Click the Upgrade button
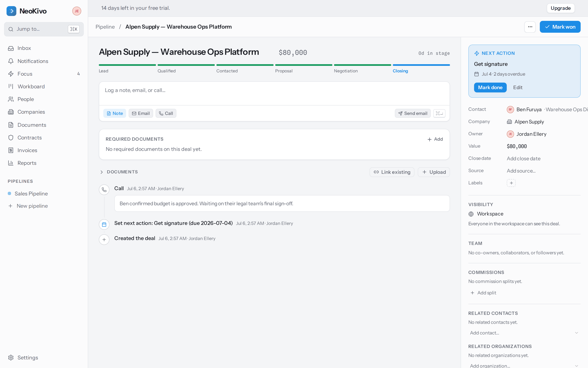The height and width of the screenshot is (368, 588). coord(561,8)
